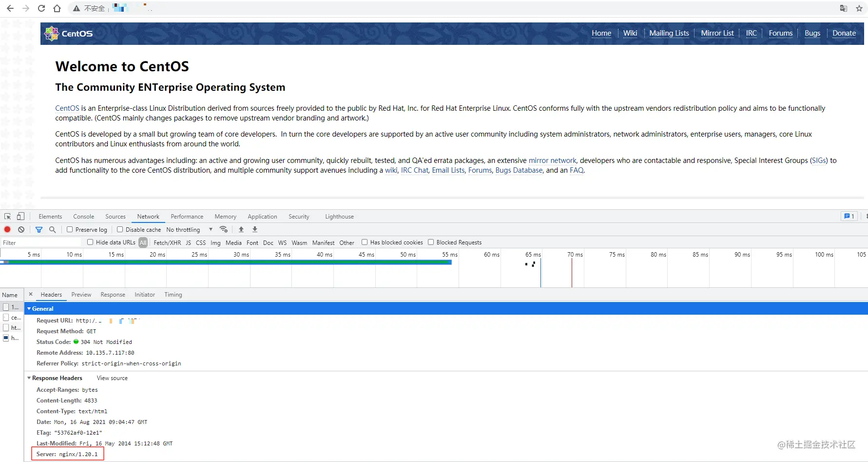Open the Mailing Lists nav link
This screenshot has width=868, height=462.
point(669,33)
